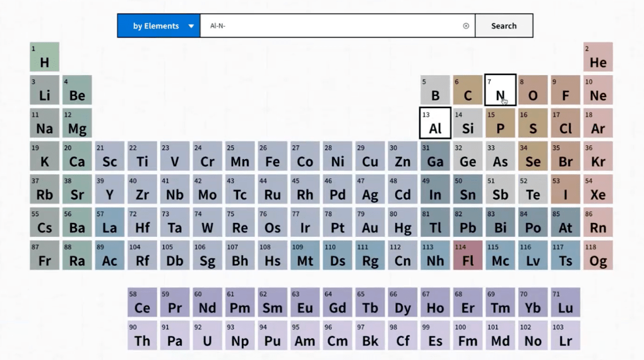This screenshot has width=644, height=360.
Task: Click the Oganesson (Og) element tile
Action: [598, 255]
